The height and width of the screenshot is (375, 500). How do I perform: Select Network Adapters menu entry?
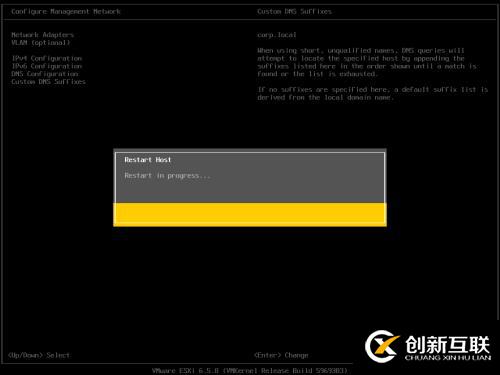42,35
